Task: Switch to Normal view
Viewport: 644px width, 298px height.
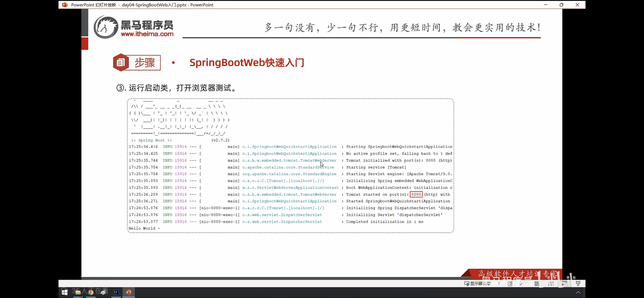Action: point(537,283)
